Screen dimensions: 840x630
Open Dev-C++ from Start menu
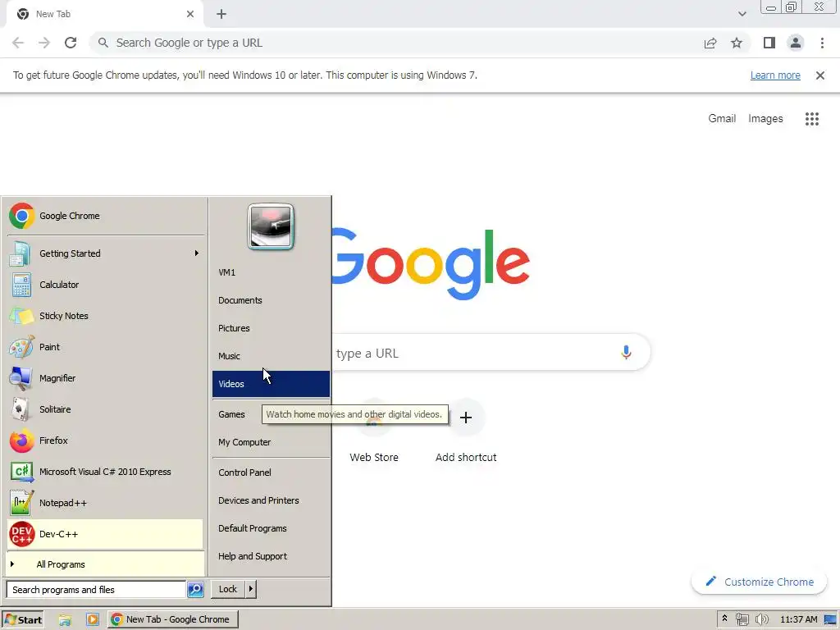tap(106, 533)
